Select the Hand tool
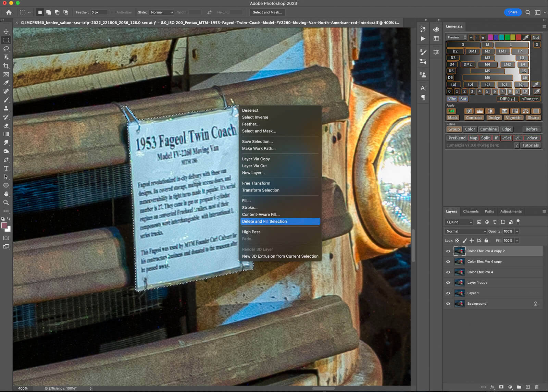548x392 pixels. [6, 194]
